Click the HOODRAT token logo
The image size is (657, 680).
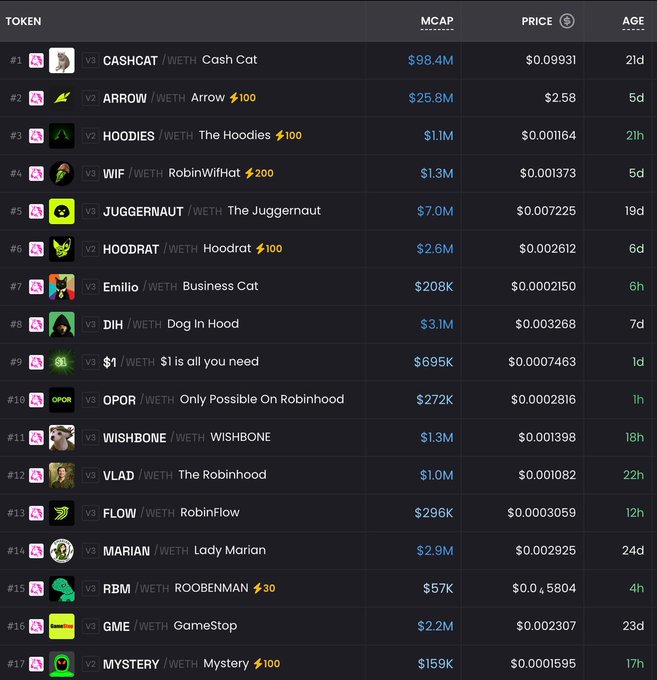point(62,249)
